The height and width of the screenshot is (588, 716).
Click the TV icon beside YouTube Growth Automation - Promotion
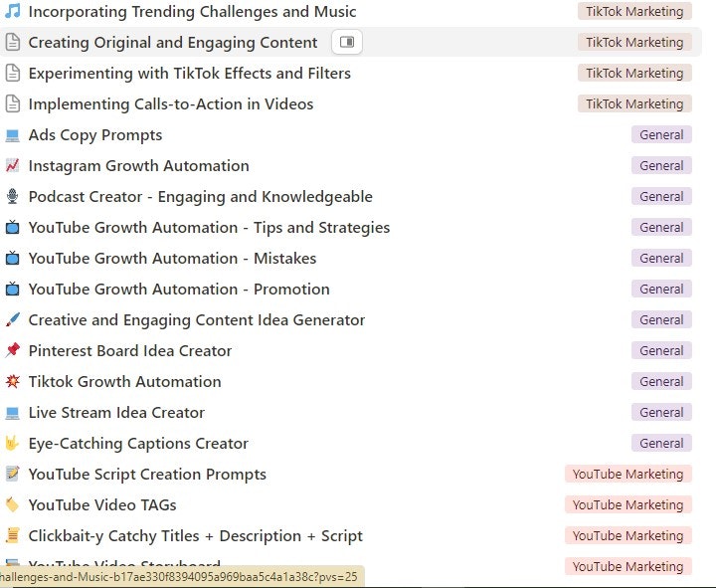coord(12,289)
